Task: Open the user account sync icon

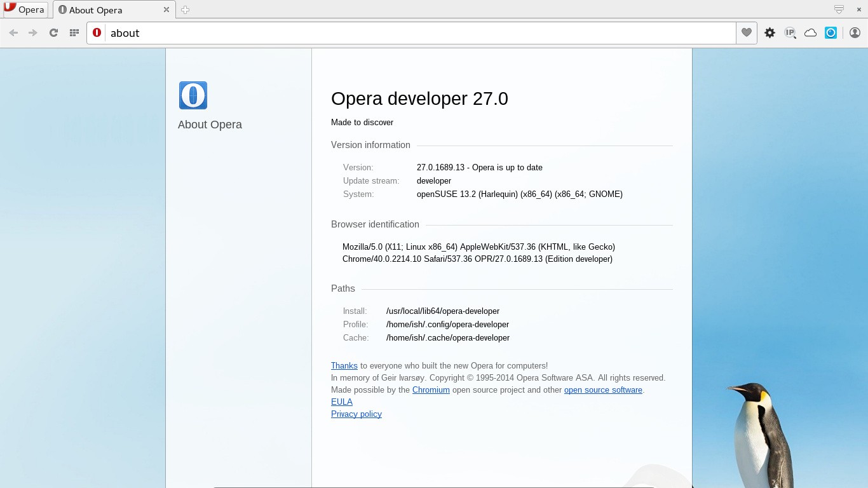Action: (855, 33)
